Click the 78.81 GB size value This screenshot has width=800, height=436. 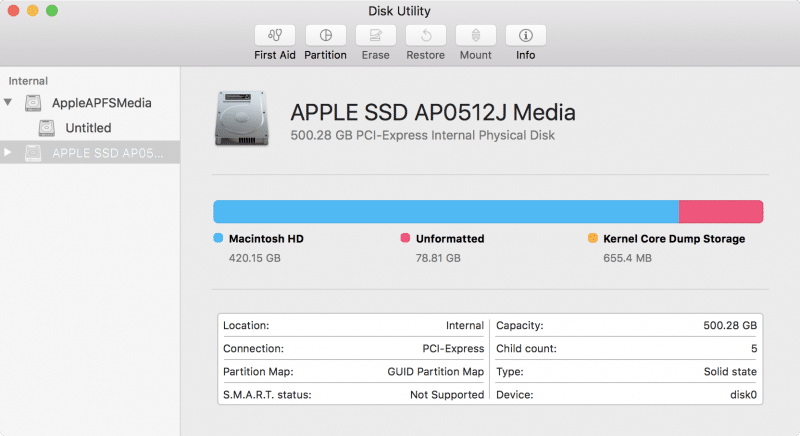click(438, 258)
